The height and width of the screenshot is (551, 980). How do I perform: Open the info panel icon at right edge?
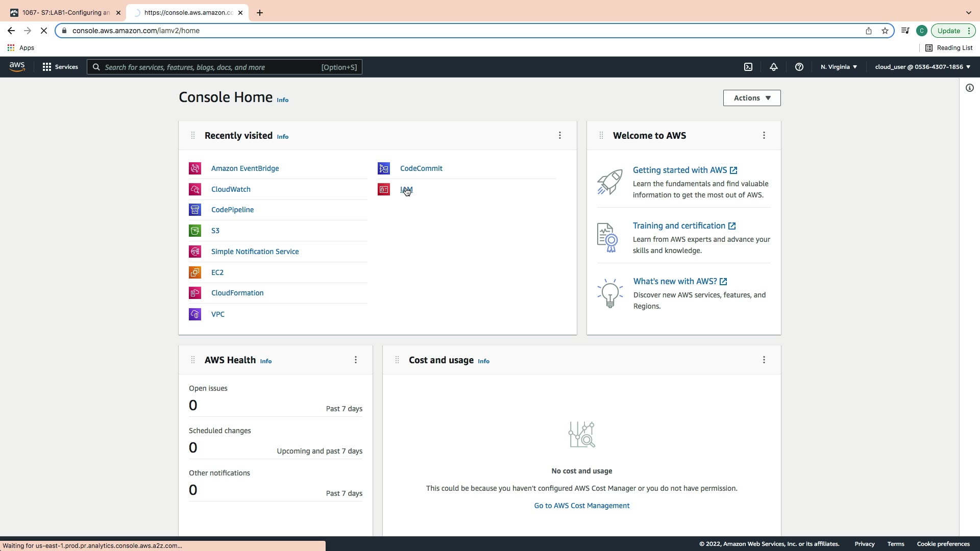click(970, 88)
